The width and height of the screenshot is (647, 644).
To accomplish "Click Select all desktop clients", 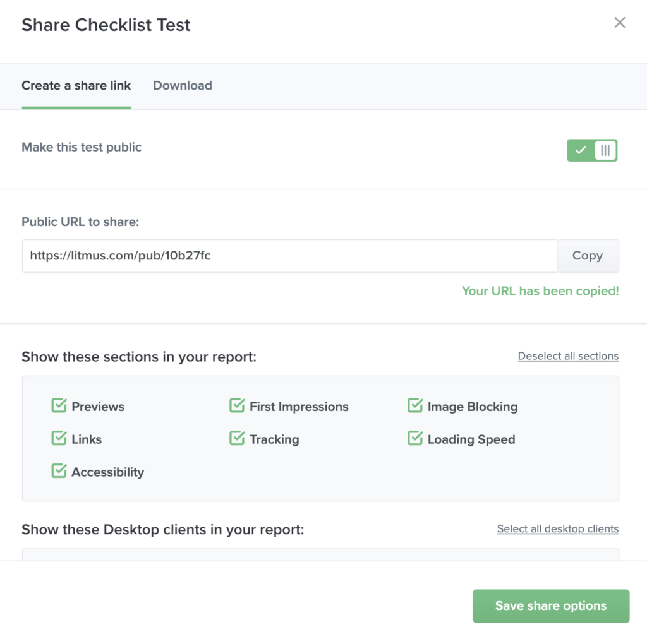I will click(x=557, y=529).
